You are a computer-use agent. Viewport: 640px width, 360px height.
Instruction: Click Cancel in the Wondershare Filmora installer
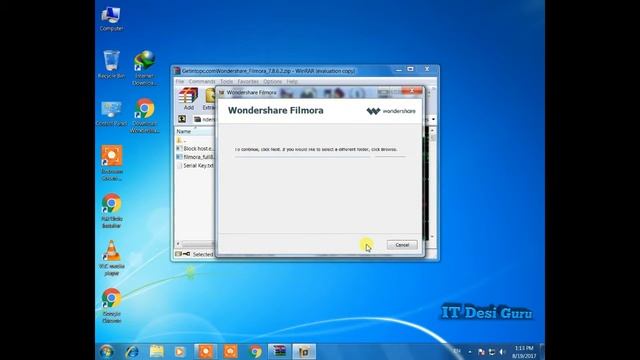(x=402, y=245)
